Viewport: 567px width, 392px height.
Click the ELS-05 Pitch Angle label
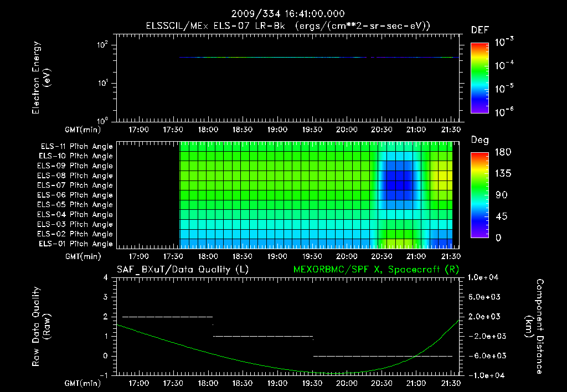(x=75, y=205)
